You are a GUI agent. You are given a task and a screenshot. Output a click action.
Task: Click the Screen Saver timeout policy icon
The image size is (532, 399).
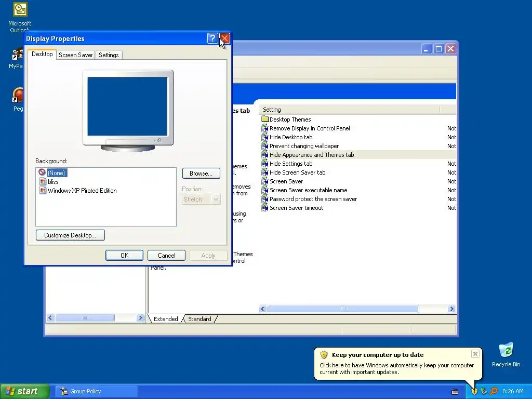(264, 208)
